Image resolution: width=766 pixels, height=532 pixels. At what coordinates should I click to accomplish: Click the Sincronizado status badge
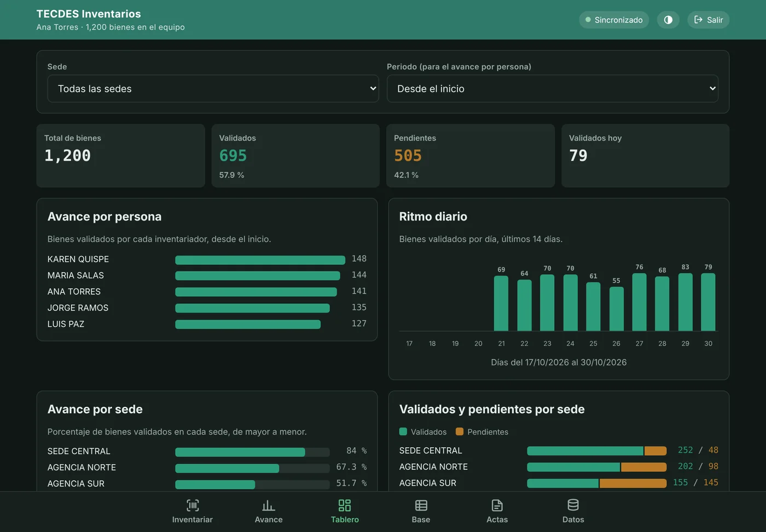pyautogui.click(x=614, y=20)
